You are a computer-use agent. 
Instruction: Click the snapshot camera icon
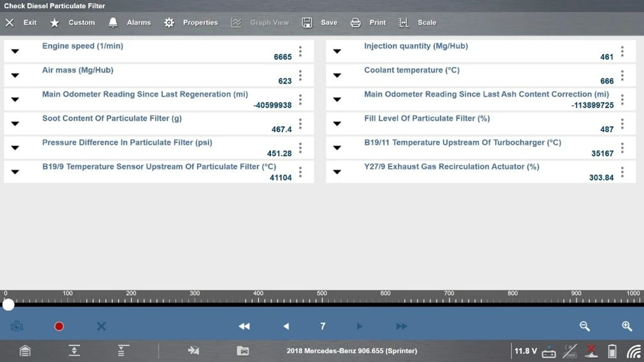click(x=17, y=326)
